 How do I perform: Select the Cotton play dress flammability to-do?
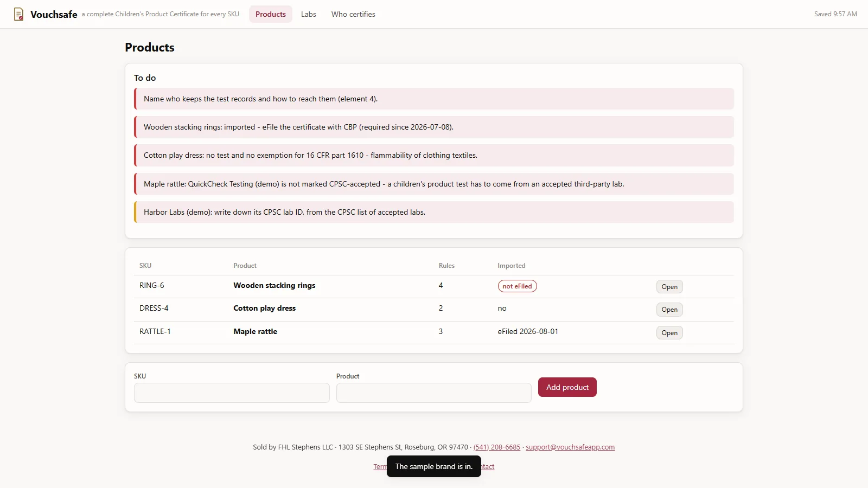point(434,155)
